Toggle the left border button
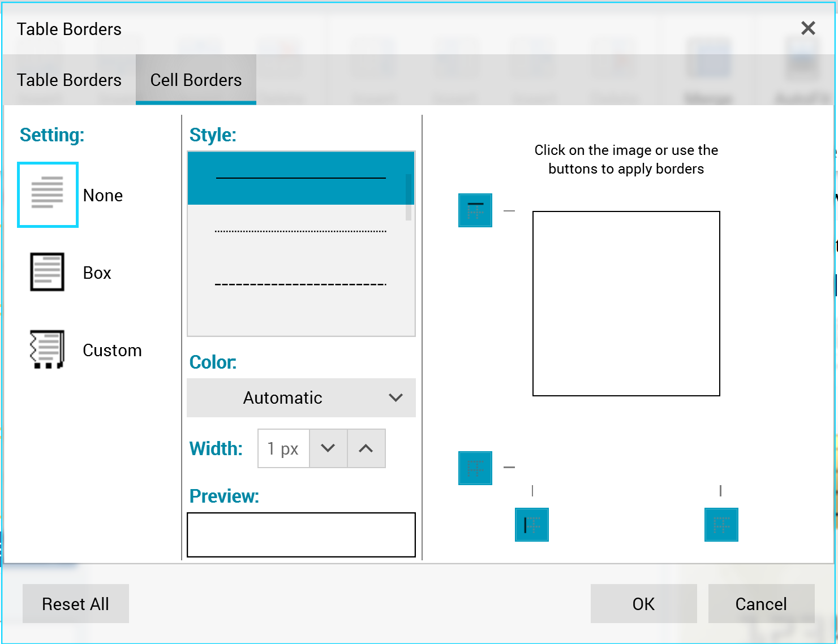This screenshot has width=838, height=644. tap(531, 525)
